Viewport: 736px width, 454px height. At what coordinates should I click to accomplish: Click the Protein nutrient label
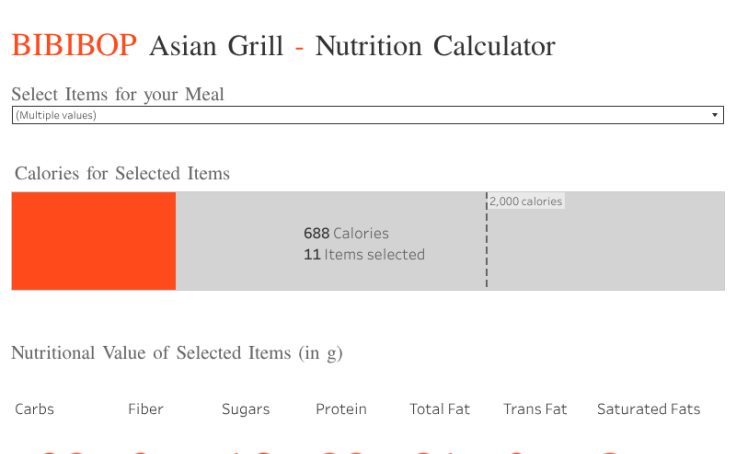pos(341,409)
